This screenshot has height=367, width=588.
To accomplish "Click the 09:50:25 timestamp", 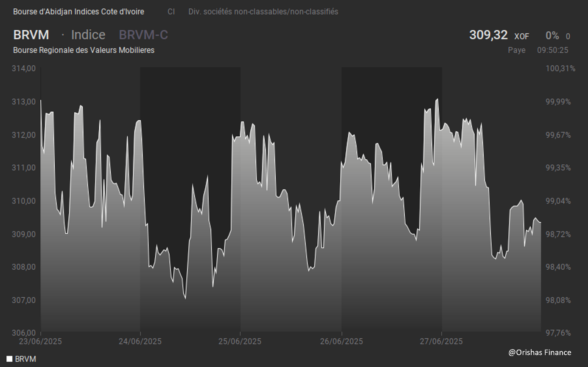I will [x=553, y=50].
